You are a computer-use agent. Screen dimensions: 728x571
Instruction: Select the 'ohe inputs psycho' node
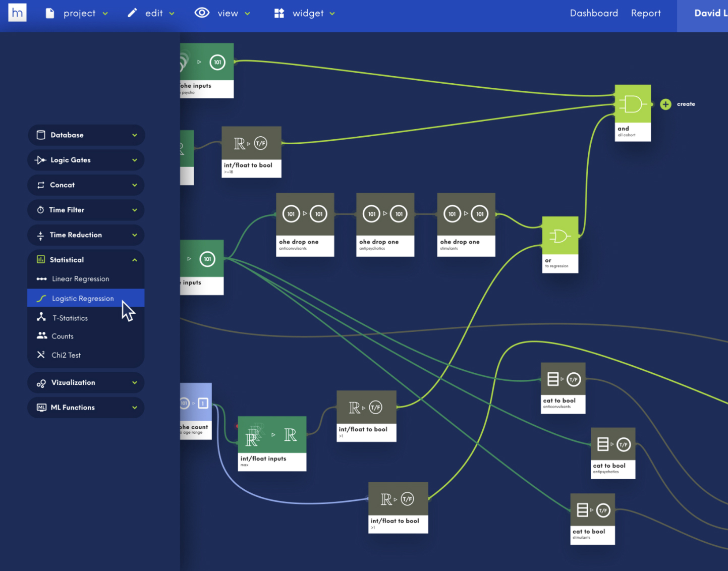coord(207,71)
